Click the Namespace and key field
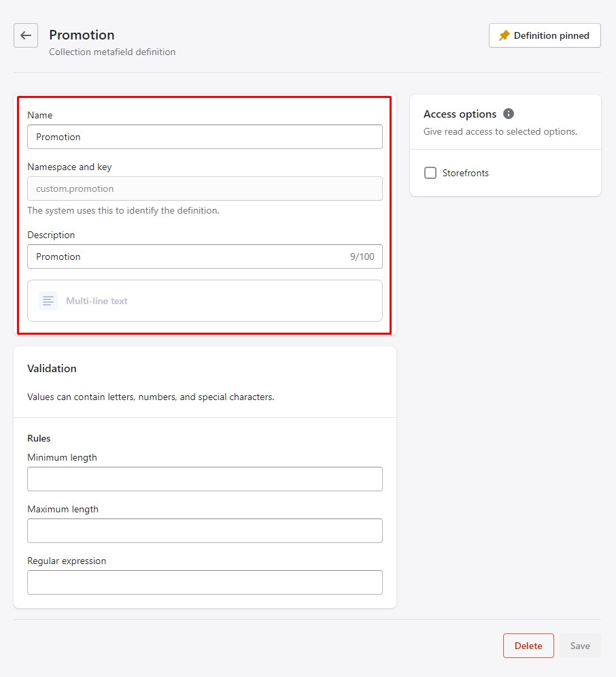The image size is (616, 677). 205,188
